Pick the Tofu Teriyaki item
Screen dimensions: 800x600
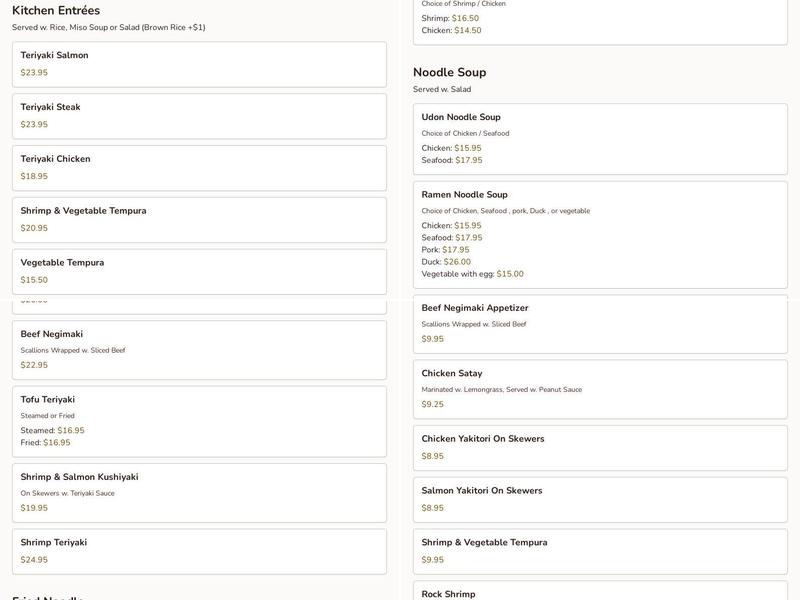tap(199, 421)
